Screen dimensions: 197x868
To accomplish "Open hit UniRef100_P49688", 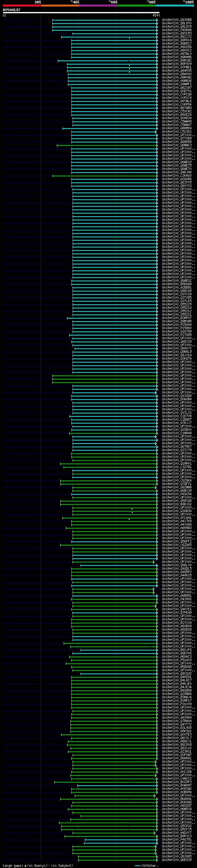I will click(x=177, y=30).
